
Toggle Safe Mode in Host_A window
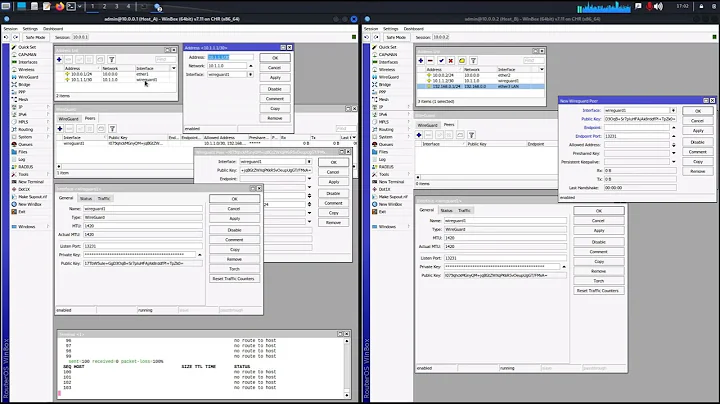[35, 37]
